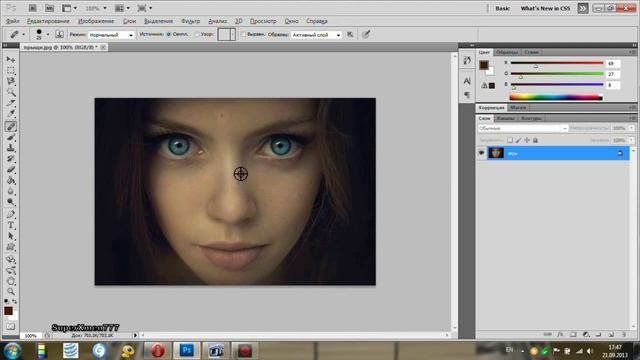Screen dimensions: 640x360
Task: Select the Hand tool
Action: pyautogui.click(x=11, y=281)
